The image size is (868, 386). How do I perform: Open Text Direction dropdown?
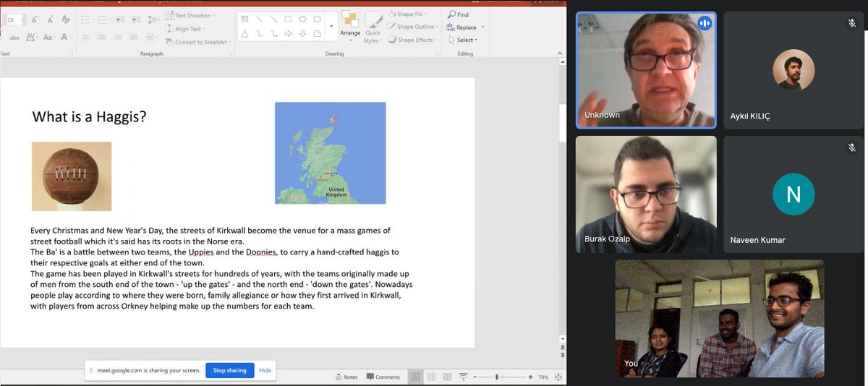190,15
